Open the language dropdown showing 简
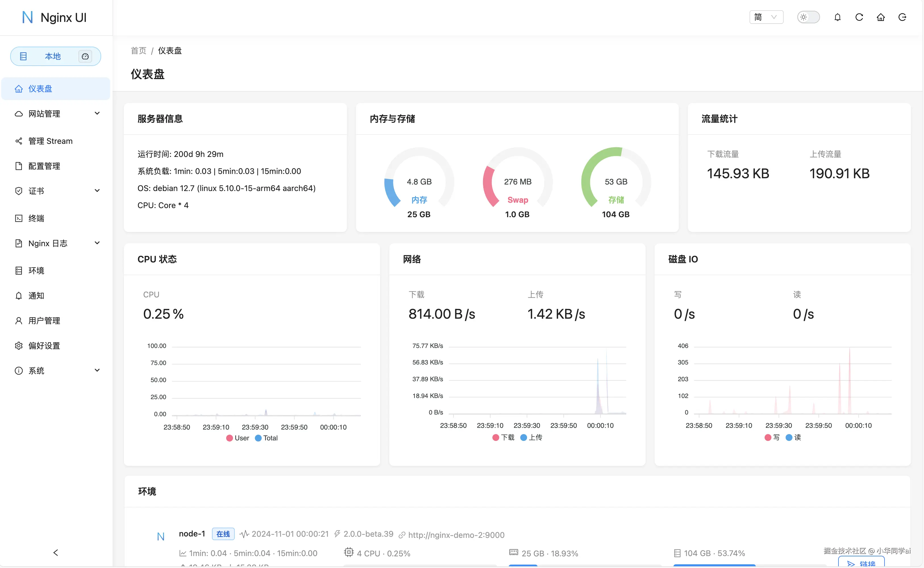Screen dimensions: 924x568 [766, 17]
